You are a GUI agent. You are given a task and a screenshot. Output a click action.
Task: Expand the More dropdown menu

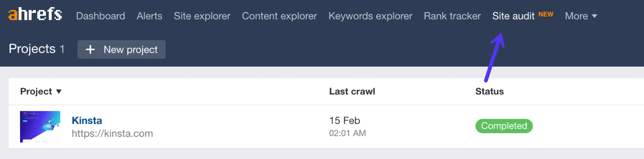coord(581,16)
